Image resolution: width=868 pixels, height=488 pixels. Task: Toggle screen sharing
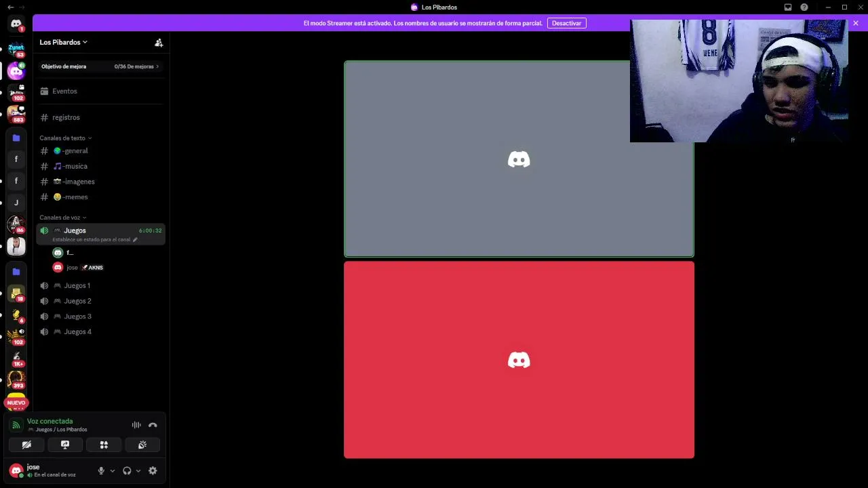[65, 445]
